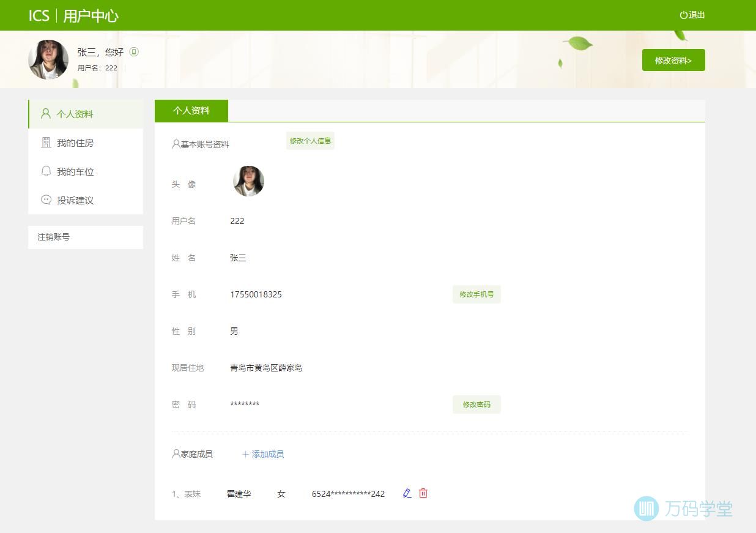Click the edit pencil icon for 霍建华
The width and height of the screenshot is (756, 533).
click(x=407, y=493)
